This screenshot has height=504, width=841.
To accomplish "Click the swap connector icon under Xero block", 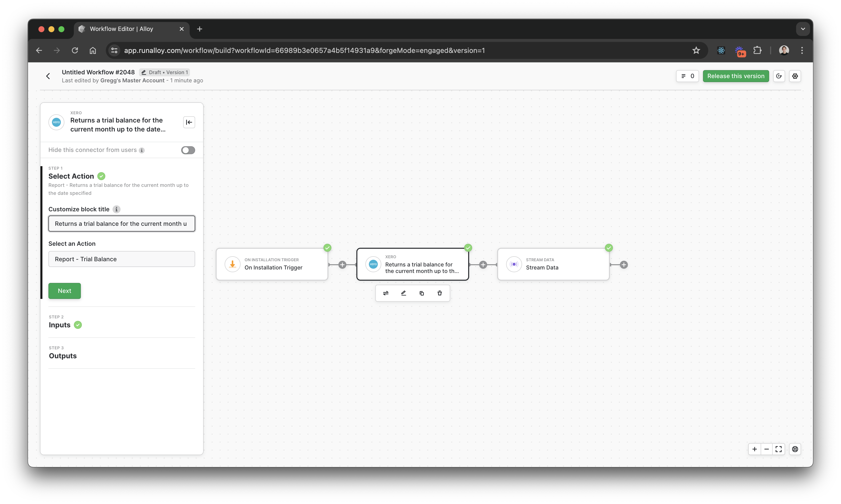I will 386,293.
